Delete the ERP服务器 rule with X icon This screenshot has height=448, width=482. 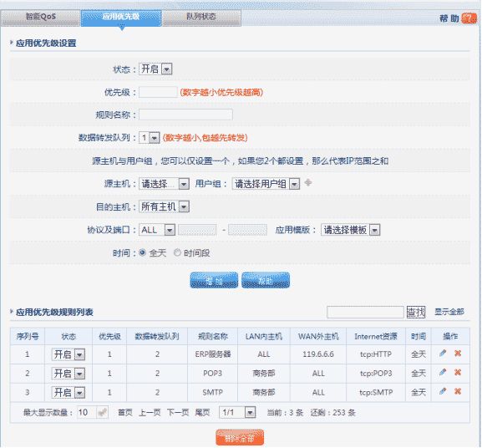tap(458, 354)
